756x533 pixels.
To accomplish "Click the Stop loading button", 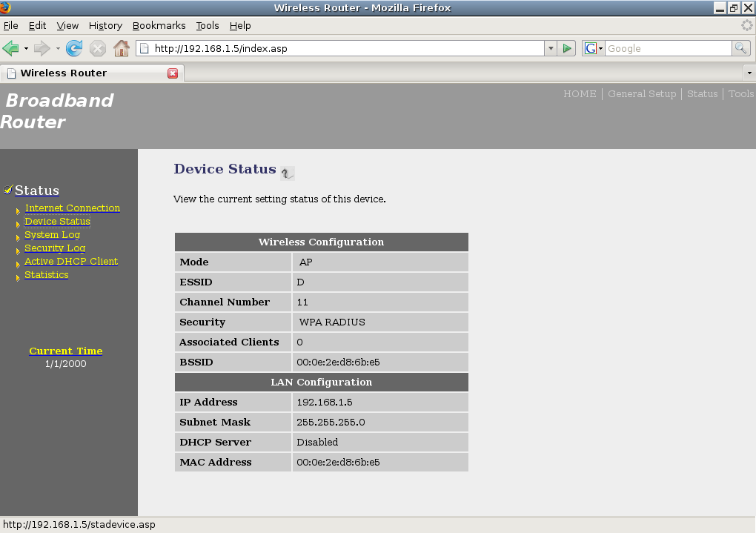I will [x=97, y=48].
